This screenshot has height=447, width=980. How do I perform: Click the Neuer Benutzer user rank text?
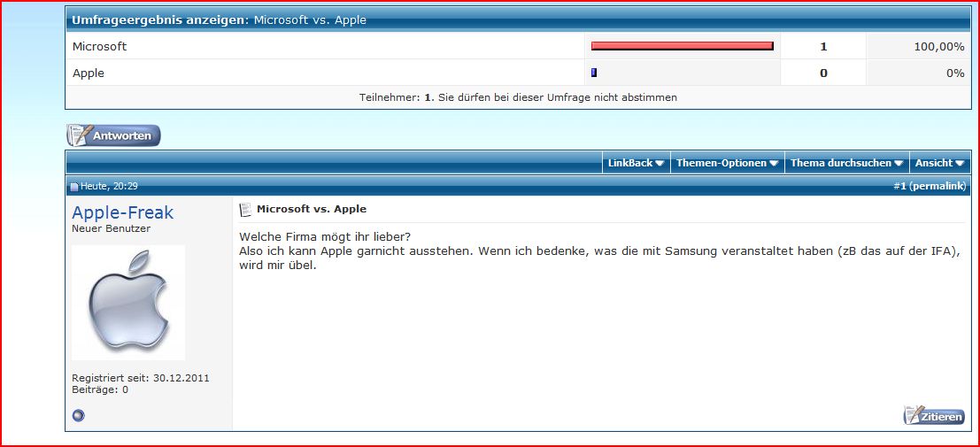click(x=112, y=229)
